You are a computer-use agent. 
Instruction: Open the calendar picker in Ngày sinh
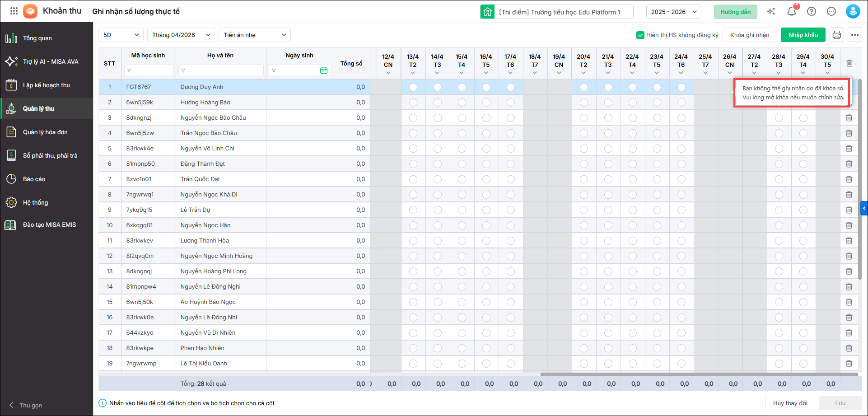click(324, 70)
